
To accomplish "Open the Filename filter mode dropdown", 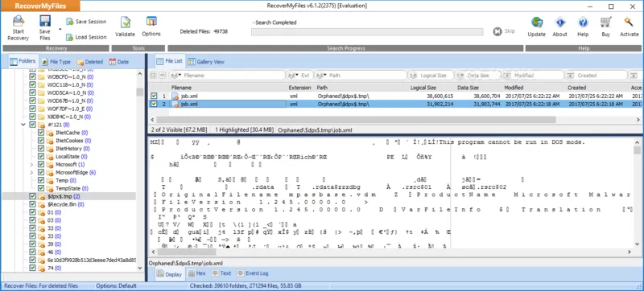I will 175,76.
